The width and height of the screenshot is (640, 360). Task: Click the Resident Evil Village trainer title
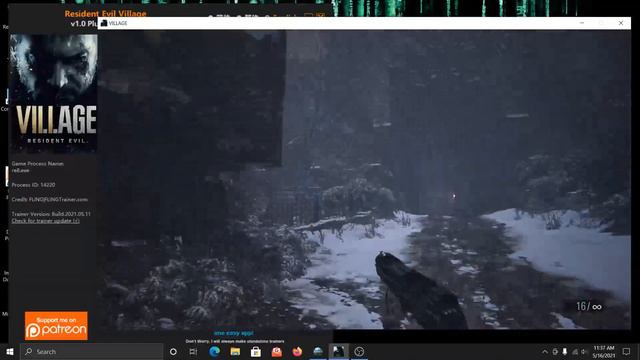(105, 13)
